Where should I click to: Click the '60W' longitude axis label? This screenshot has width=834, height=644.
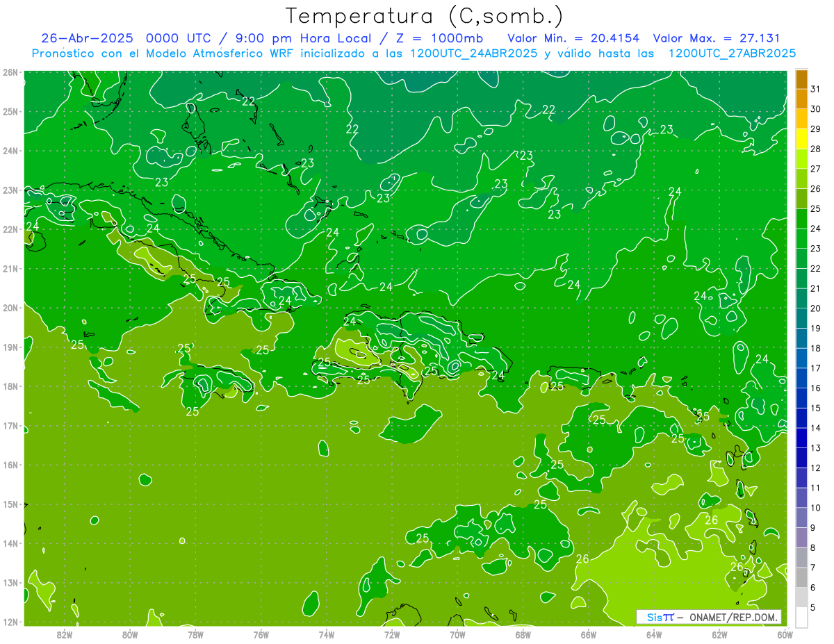point(785,634)
